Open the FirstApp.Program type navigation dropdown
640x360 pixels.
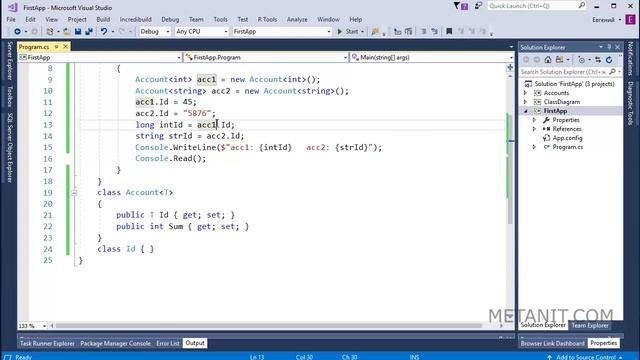click(266, 58)
